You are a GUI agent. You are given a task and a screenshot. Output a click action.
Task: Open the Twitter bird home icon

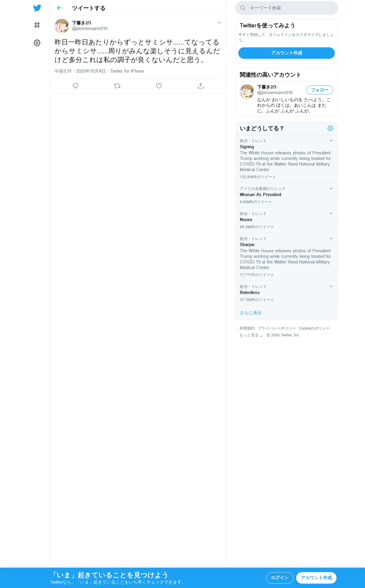coord(37,8)
